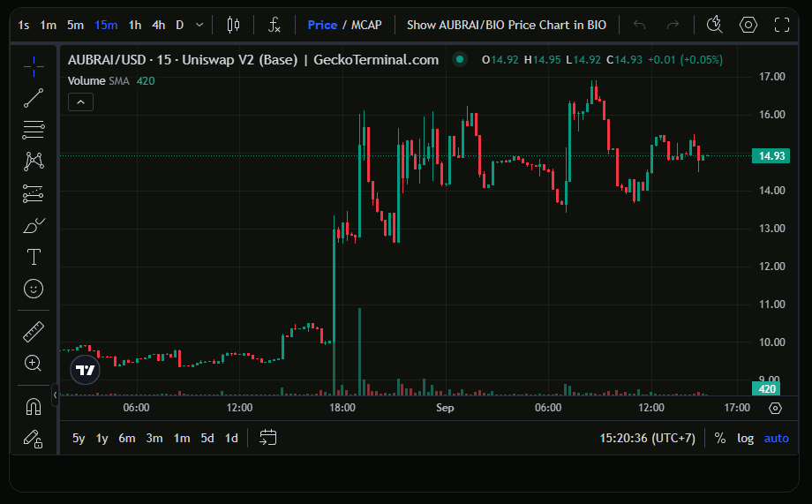The width and height of the screenshot is (812, 504).
Task: Switch to the D daily timeframe
Action: point(180,25)
